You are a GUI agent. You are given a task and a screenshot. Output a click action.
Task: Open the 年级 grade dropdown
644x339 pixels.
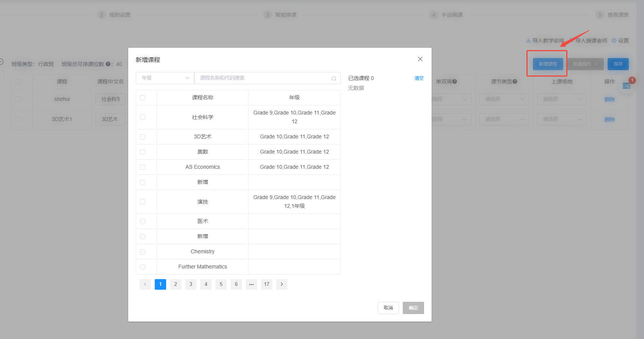pos(165,78)
